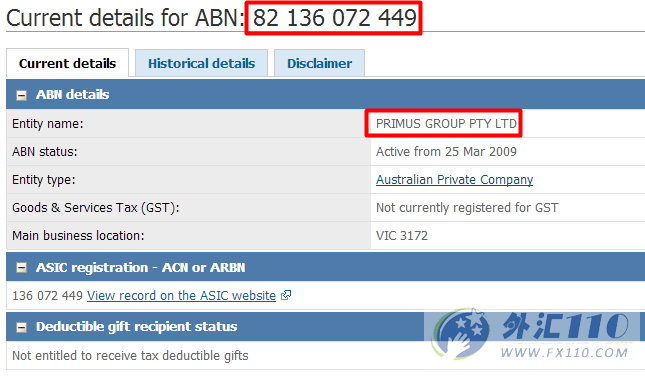Click Not entitled to receive tax deductible gifts
Screen dimensions: 645x377
[x=130, y=355]
